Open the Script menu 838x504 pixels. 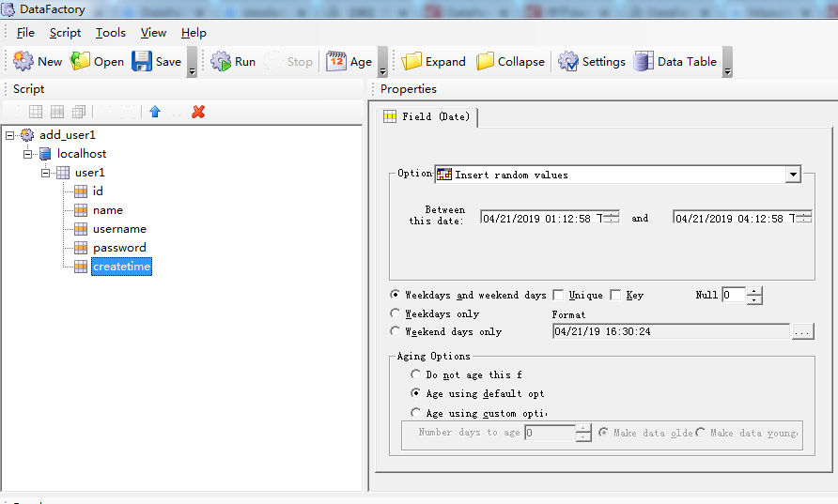[65, 33]
